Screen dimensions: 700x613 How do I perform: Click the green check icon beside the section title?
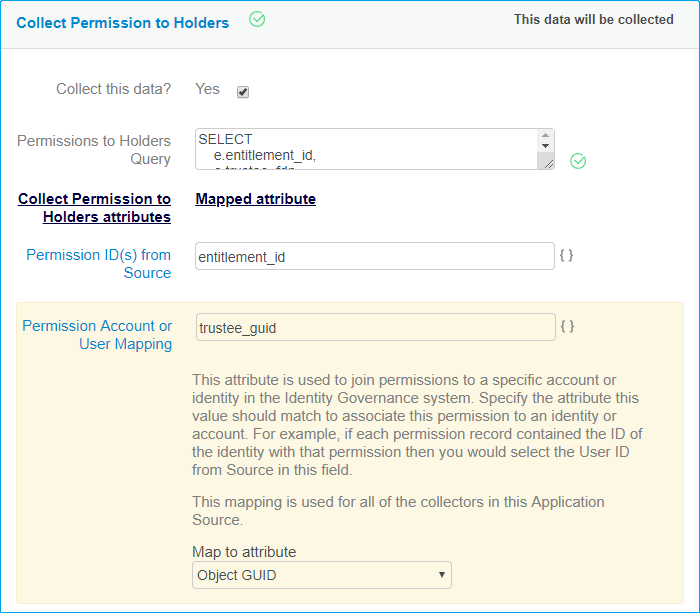(257, 19)
